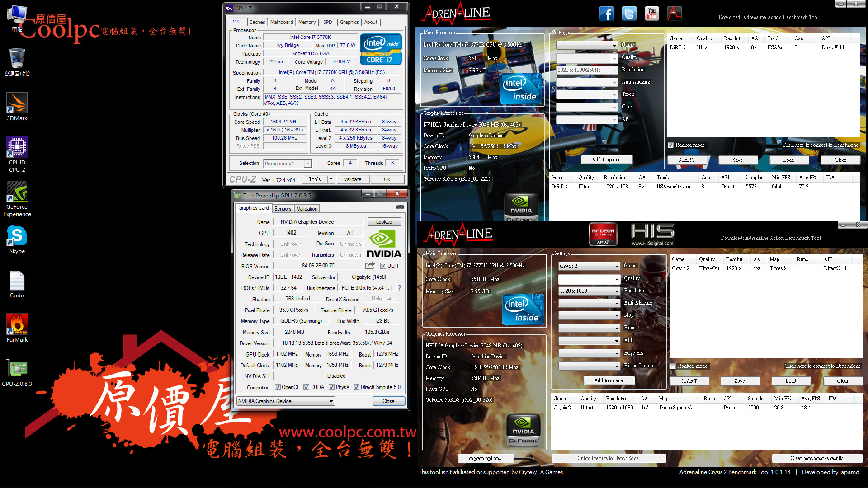The image size is (868, 488).
Task: Click the BIOS version share/export icon in GPU-Z
Action: tap(370, 266)
